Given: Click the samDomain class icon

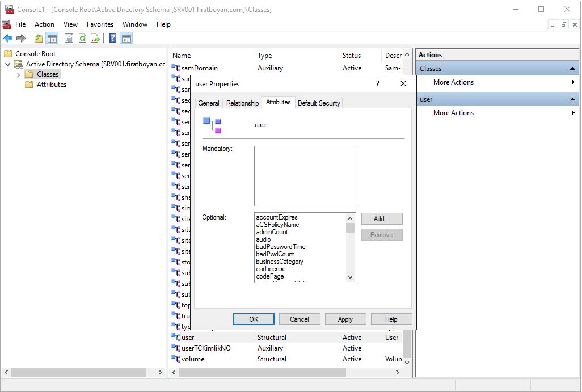Looking at the screenshot, I should coord(176,68).
